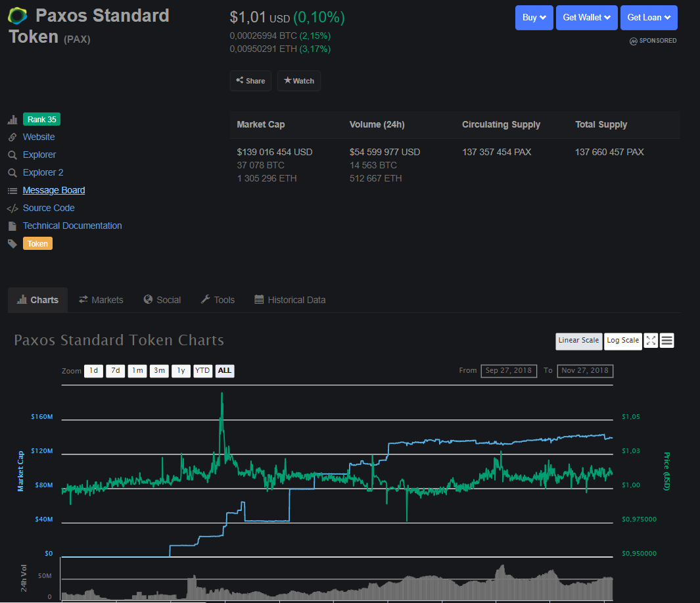The image size is (700, 603).
Task: Open the Message Board link
Action: click(54, 190)
